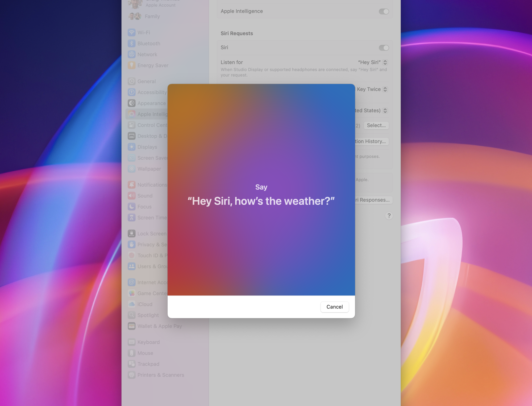Cancel the Hey Siri setup dialog
This screenshot has height=406, width=532.
click(x=334, y=307)
